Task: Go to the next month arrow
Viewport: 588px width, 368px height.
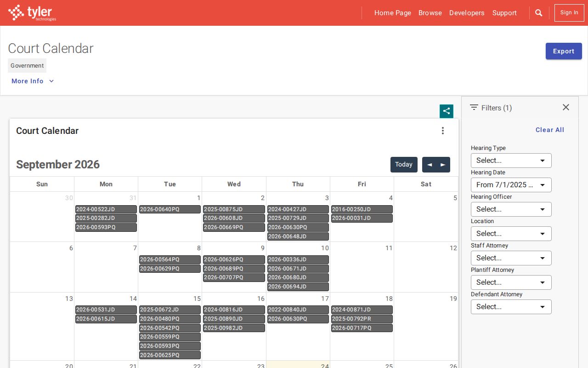Action: (x=443, y=165)
